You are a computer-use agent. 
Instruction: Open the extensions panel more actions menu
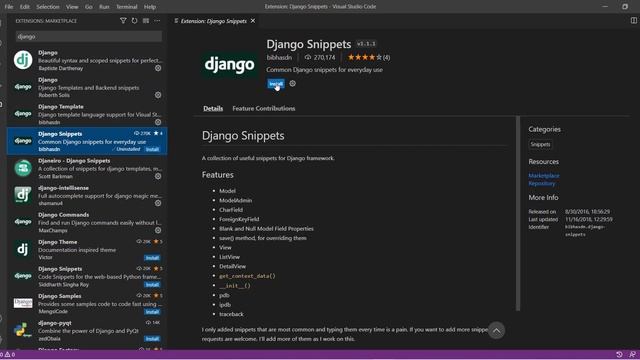coord(157,21)
